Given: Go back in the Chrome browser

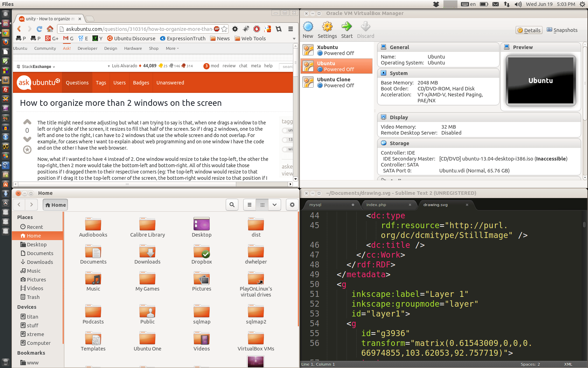Looking at the screenshot, I should click(x=19, y=29).
